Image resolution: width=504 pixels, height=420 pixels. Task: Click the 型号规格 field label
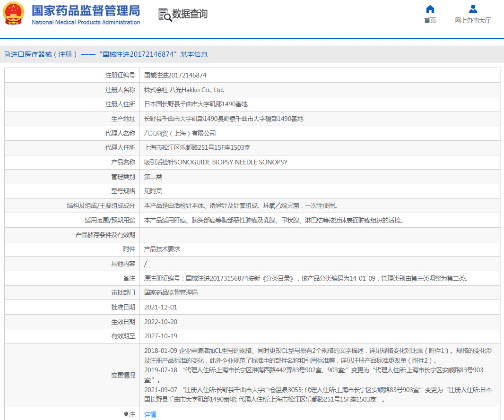click(x=123, y=191)
